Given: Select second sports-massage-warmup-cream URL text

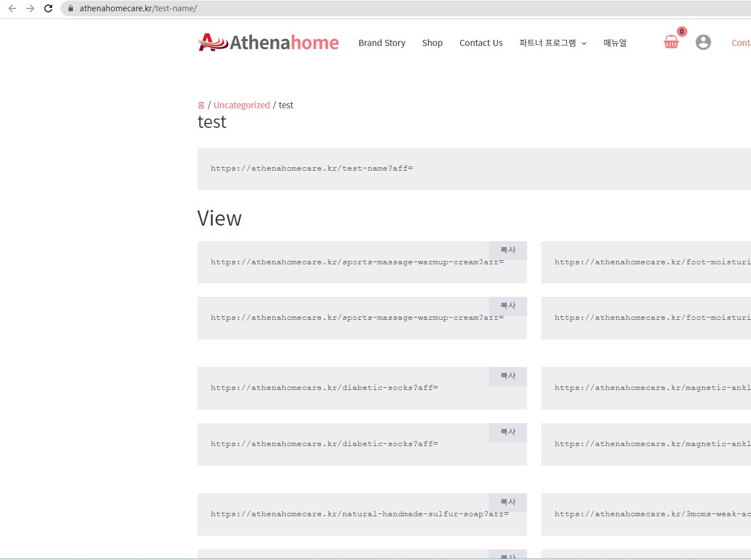Looking at the screenshot, I should (x=357, y=318).
